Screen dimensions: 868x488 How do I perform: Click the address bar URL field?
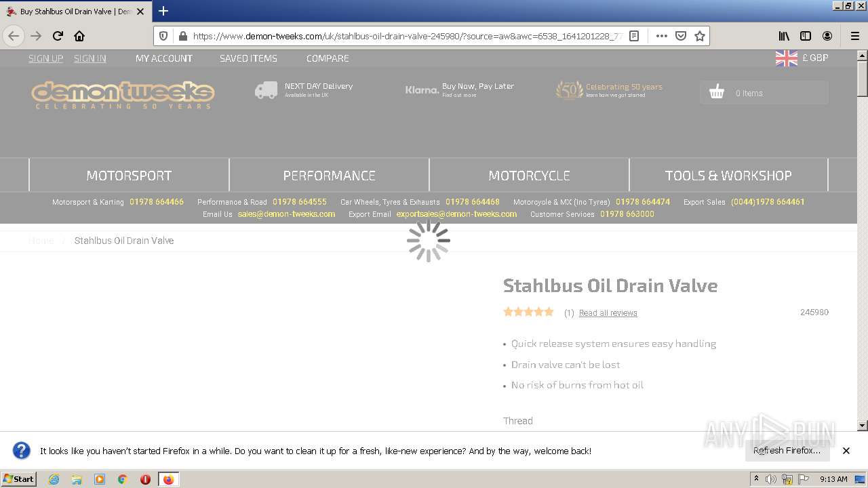407,36
